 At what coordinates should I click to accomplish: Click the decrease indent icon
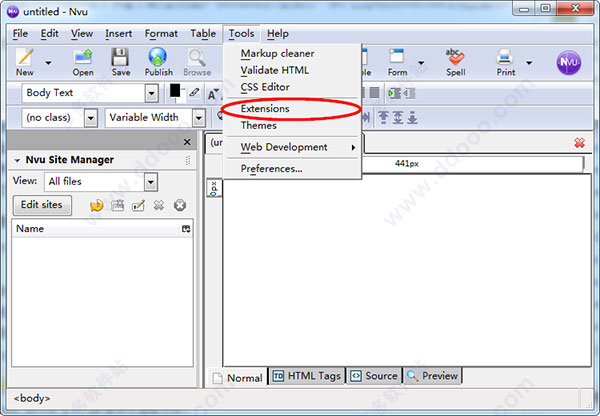pos(409,93)
